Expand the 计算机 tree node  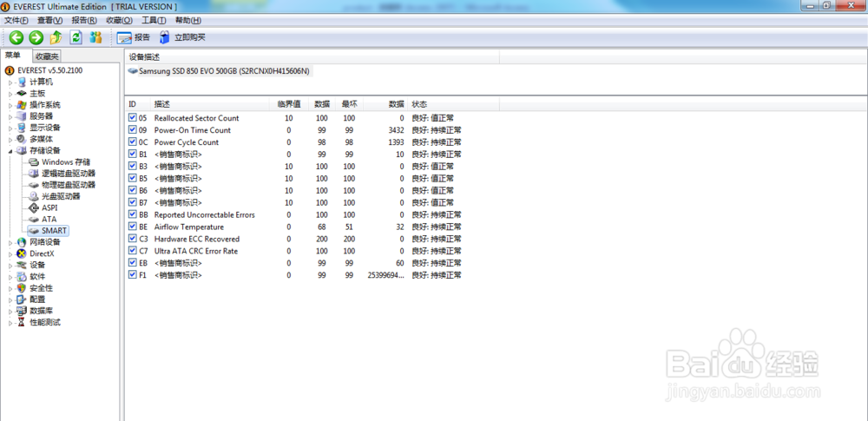pos(10,82)
